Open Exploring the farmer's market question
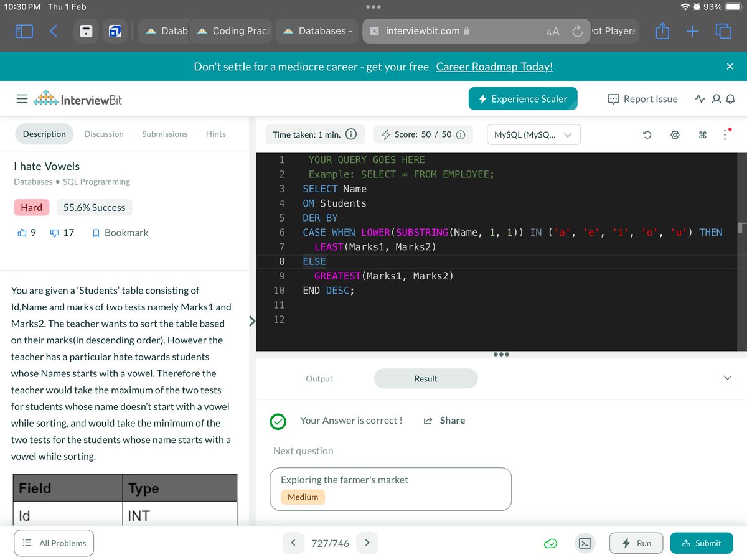This screenshot has width=747, height=560. [390, 489]
